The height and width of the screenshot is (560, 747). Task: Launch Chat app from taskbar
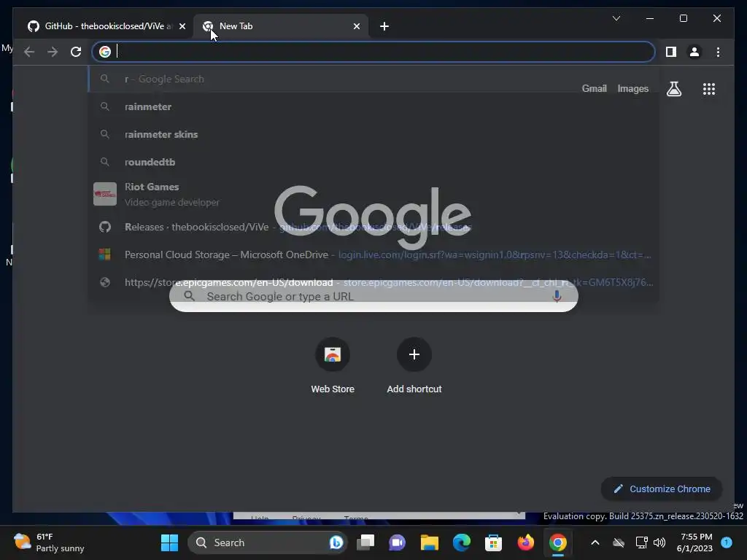pyautogui.click(x=398, y=542)
